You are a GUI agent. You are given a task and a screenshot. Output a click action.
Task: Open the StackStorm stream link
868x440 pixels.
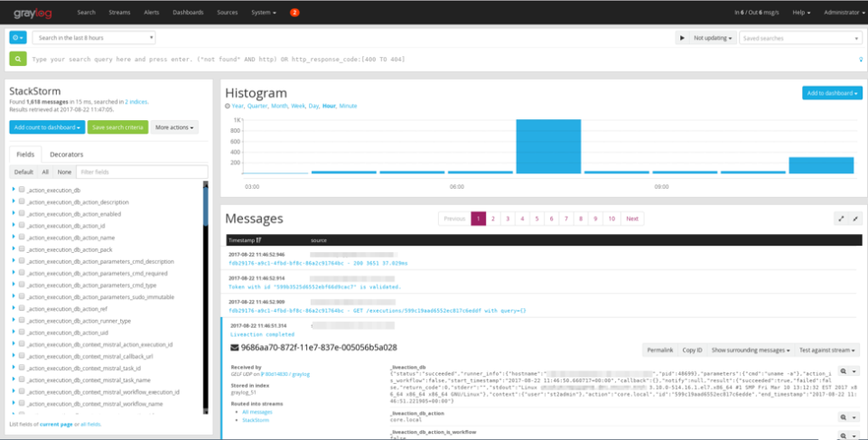coord(256,420)
